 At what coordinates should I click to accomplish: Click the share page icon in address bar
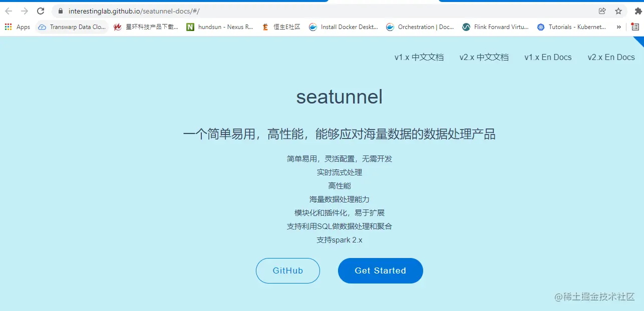[602, 11]
